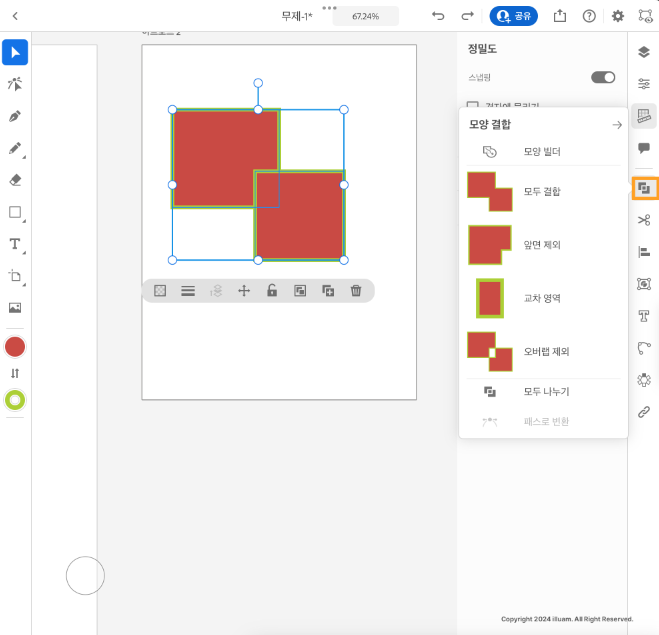Choose 앞면 제외 minus front
The width and height of the screenshot is (659, 635).
pos(543,245)
